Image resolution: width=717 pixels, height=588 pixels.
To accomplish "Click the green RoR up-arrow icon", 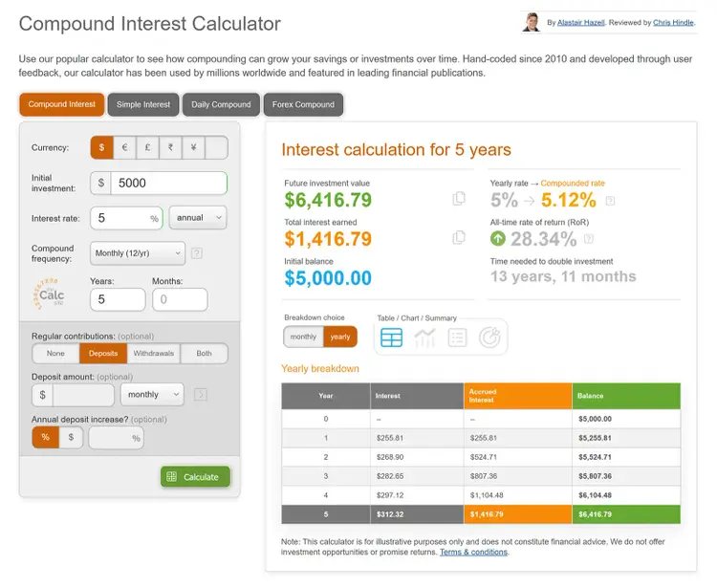I will [498, 238].
